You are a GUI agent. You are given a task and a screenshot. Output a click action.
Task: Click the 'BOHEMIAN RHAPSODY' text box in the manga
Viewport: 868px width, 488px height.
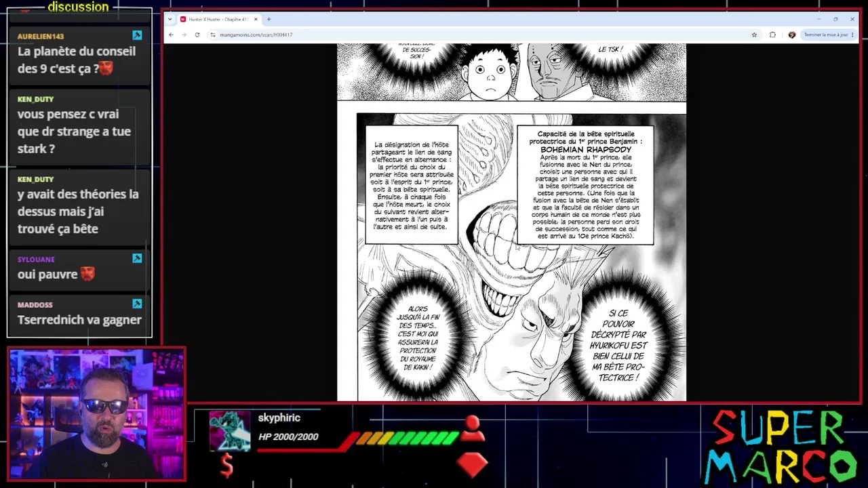point(585,185)
